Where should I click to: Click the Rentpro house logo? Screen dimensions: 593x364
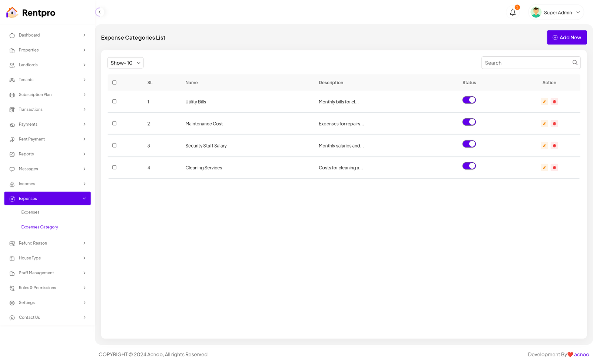[12, 13]
